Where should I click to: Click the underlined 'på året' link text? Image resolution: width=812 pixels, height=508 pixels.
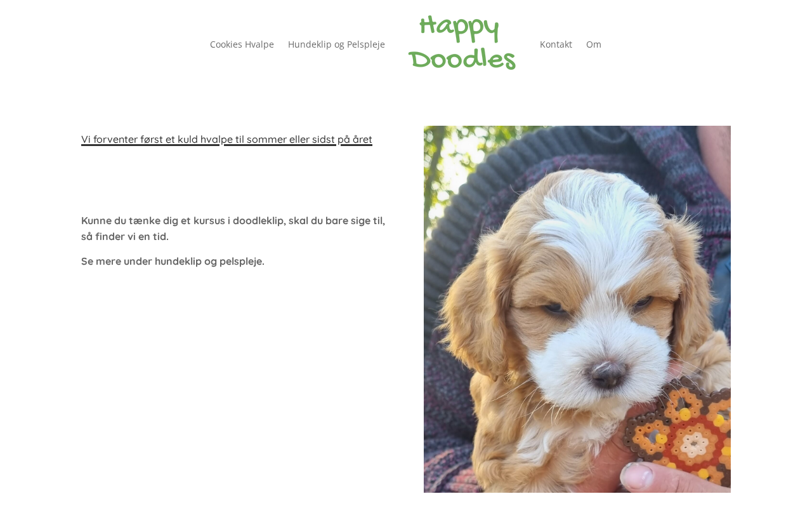coord(356,139)
